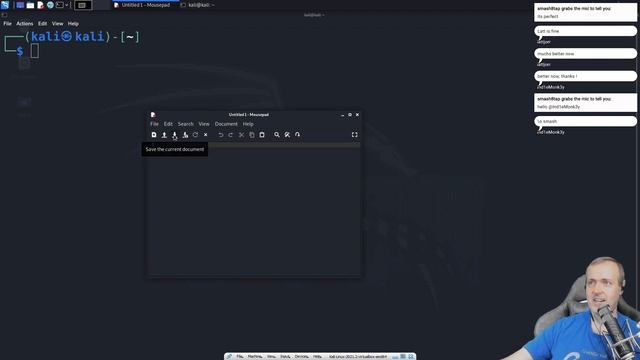Open Mousepad View menu
The image size is (640, 360).
click(x=204, y=124)
